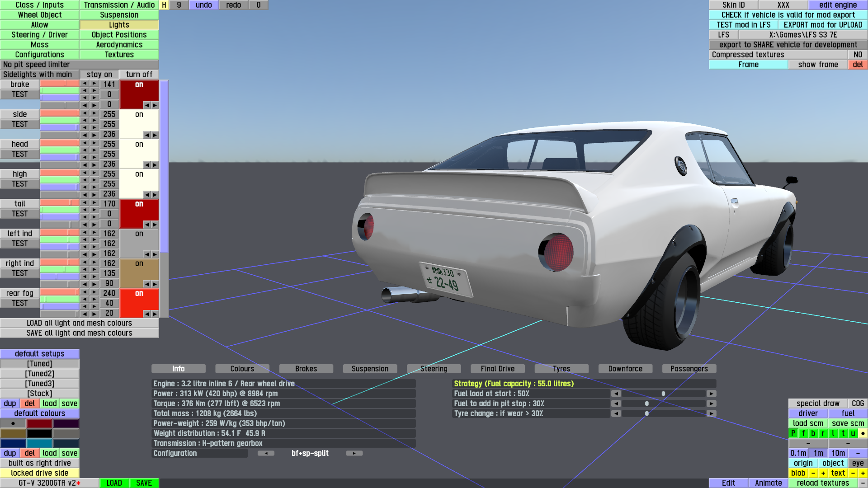Open the Aerodynamics editor menu

pyautogui.click(x=119, y=45)
